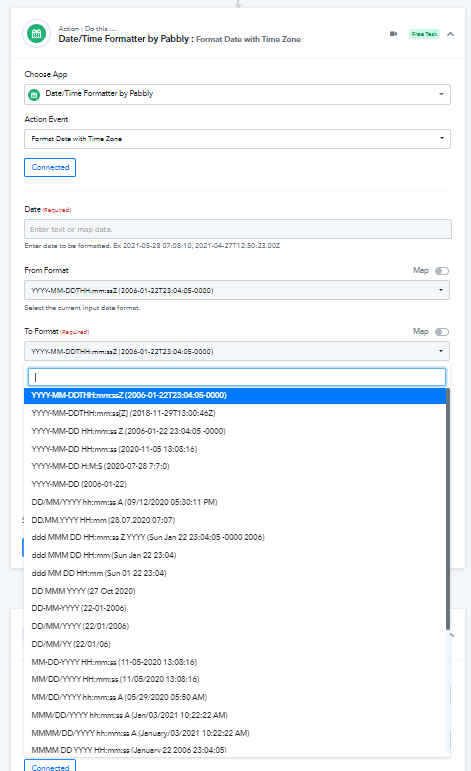Pick MM/DD/YYYY hh:mm:ss A format option
The image size is (471, 771).
pos(119,697)
